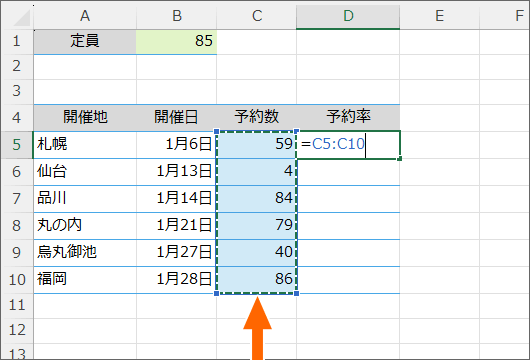Screen dimensions: 530x360
Task: Click empty 予約率 cell in 丸の内 row
Action: pos(348,226)
